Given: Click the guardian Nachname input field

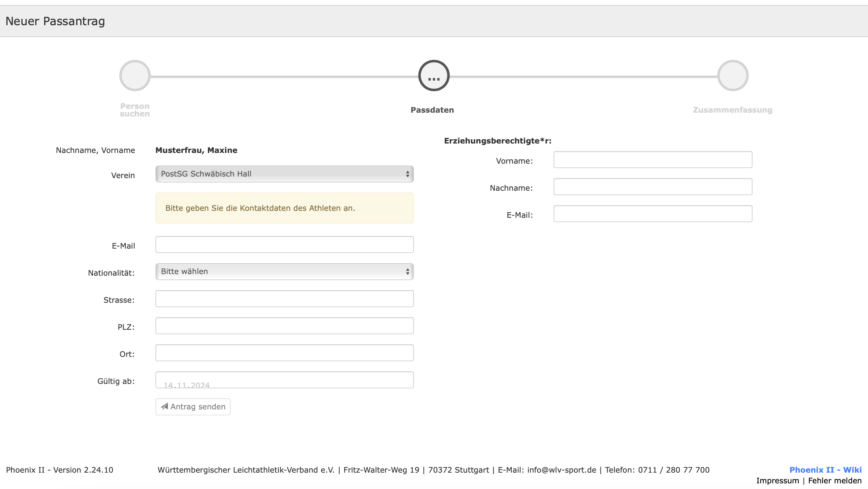Looking at the screenshot, I should click(653, 186).
